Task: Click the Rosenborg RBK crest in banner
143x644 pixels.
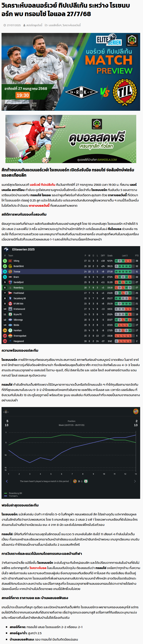Action: [81, 92]
